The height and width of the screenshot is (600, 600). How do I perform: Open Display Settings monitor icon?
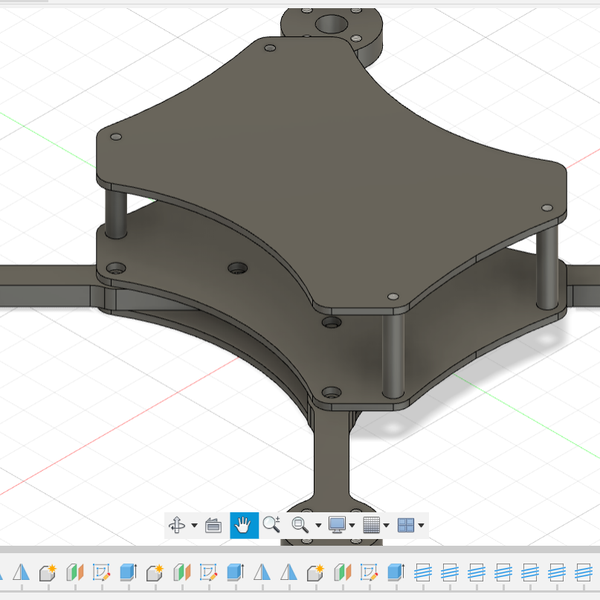point(337,525)
